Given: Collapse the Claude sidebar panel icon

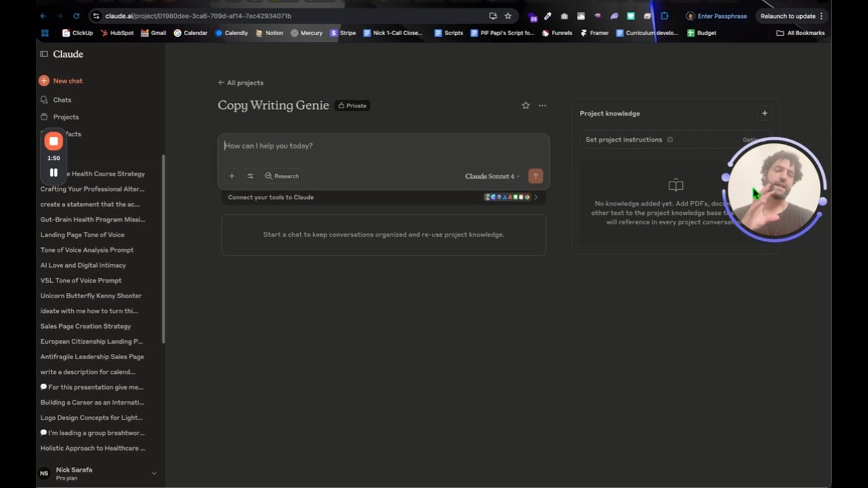Looking at the screenshot, I should point(44,54).
